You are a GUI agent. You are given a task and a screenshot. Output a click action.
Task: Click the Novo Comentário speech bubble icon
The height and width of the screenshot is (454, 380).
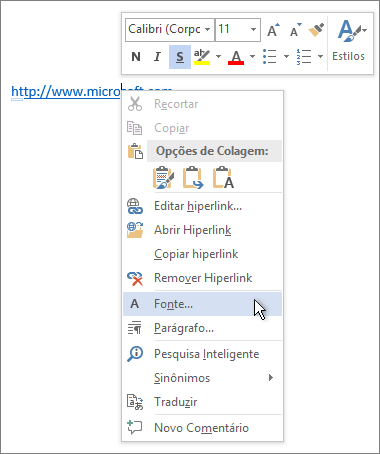pyautogui.click(x=135, y=427)
